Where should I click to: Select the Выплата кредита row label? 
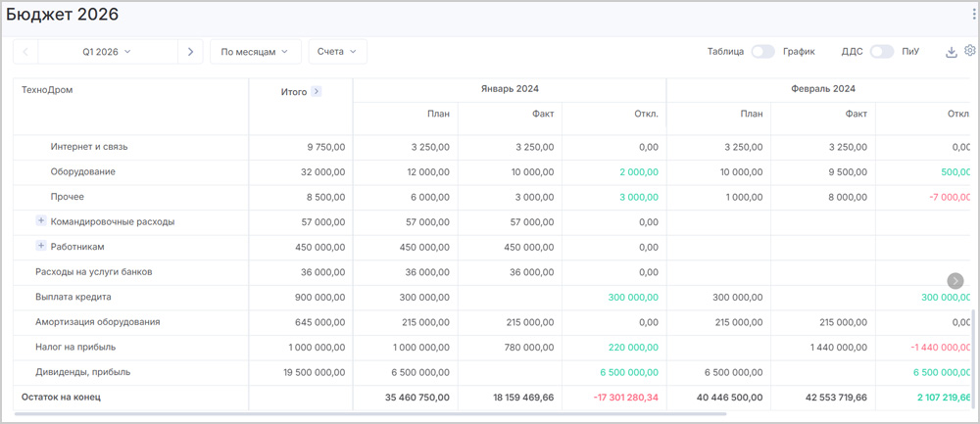[x=73, y=297]
